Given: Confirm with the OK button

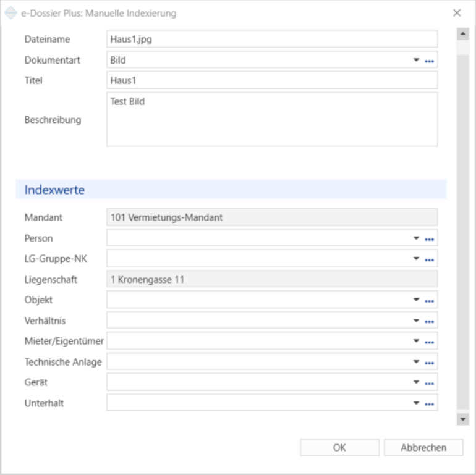Looking at the screenshot, I should pyautogui.click(x=340, y=447).
